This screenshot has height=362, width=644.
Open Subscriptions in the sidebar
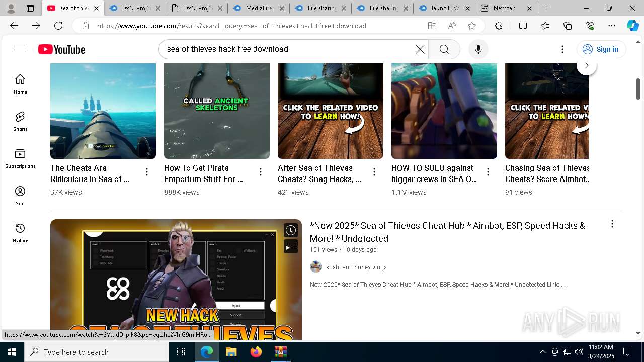coord(20,158)
